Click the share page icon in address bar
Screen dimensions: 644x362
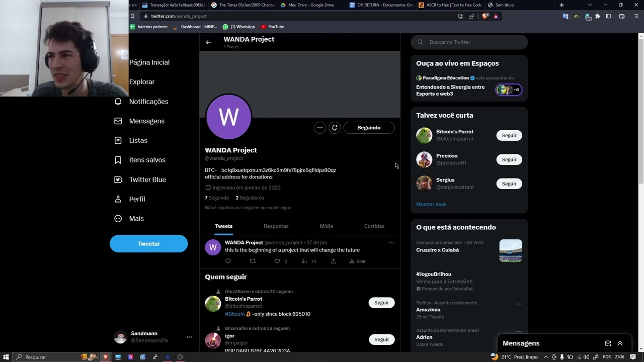click(471, 16)
